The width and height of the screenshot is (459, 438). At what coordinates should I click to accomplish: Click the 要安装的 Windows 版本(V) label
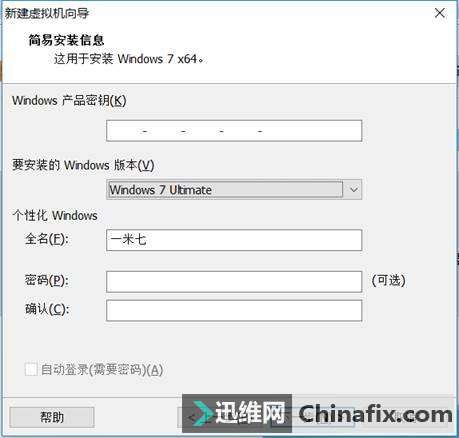[x=83, y=165]
